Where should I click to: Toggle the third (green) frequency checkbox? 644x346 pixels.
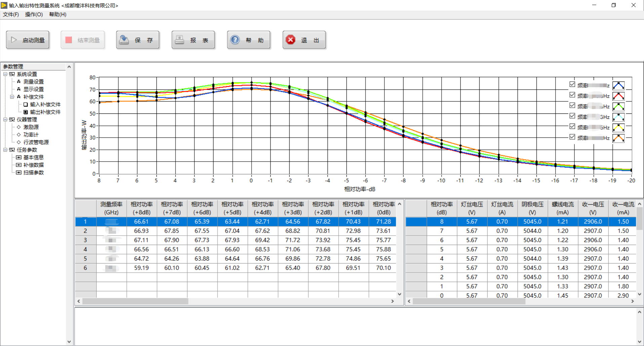click(572, 106)
